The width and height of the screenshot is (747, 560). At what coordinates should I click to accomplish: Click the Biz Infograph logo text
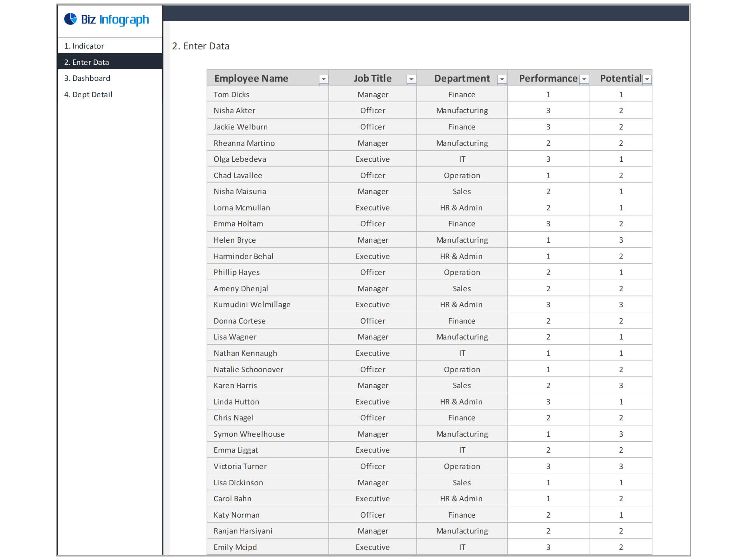(115, 19)
